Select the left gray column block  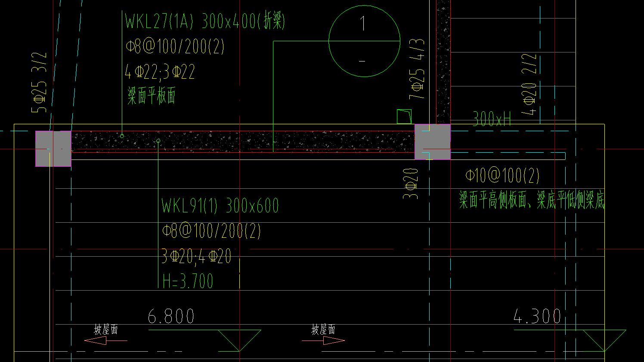pos(53,149)
